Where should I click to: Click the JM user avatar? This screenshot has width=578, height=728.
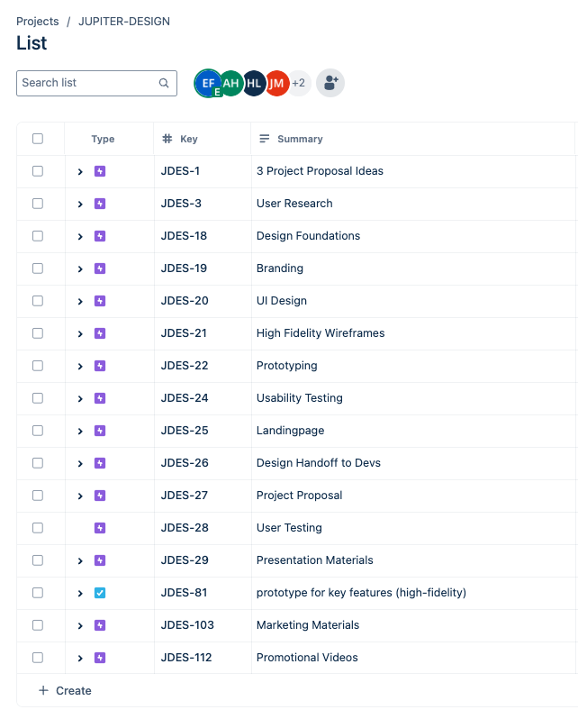click(x=276, y=83)
